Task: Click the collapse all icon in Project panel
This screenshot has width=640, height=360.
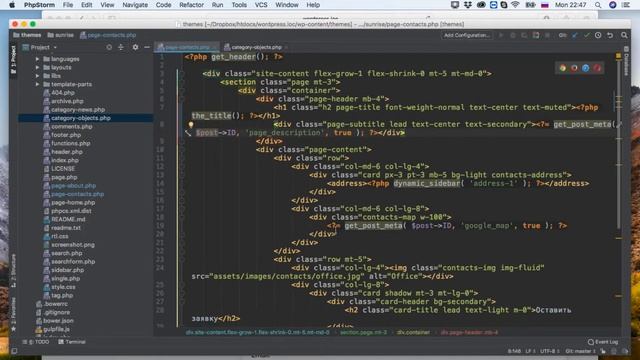Action: pos(121,47)
